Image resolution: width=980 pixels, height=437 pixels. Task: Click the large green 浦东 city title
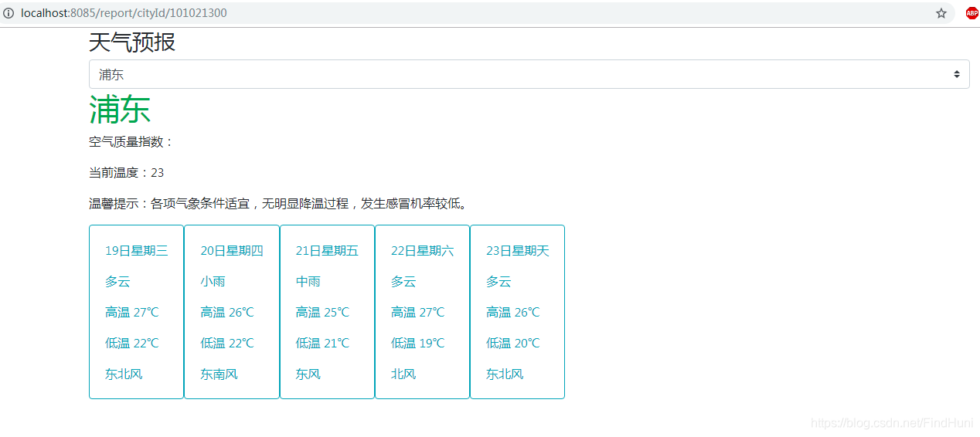[120, 109]
